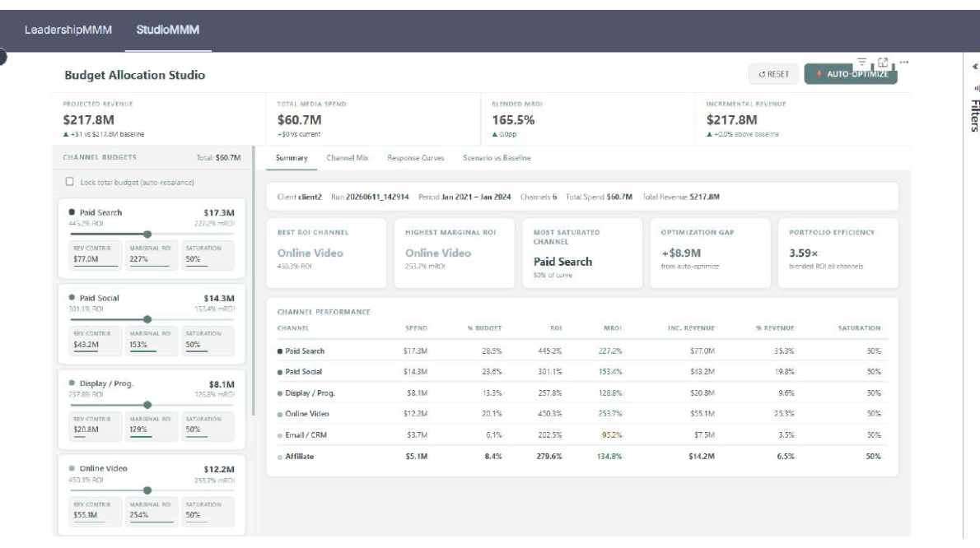Screen dimensions: 980x548
Task: Sort by the ROI column header
Action: pos(556,328)
